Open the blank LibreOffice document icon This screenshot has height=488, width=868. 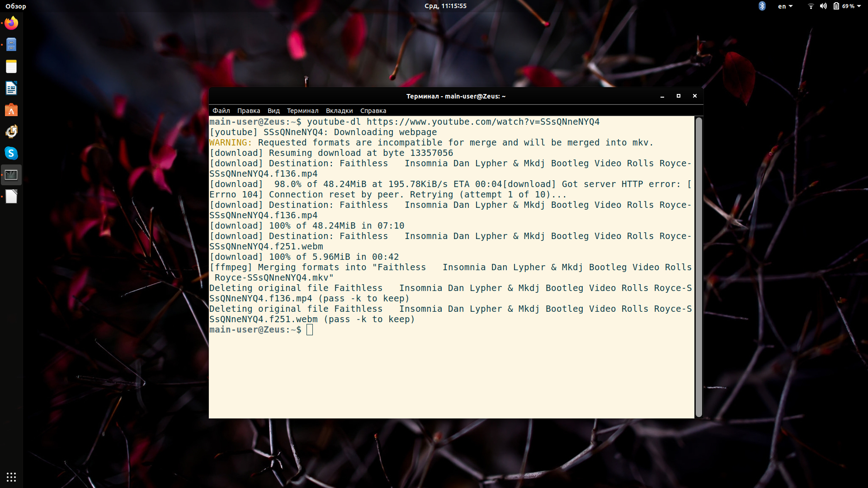[11, 197]
